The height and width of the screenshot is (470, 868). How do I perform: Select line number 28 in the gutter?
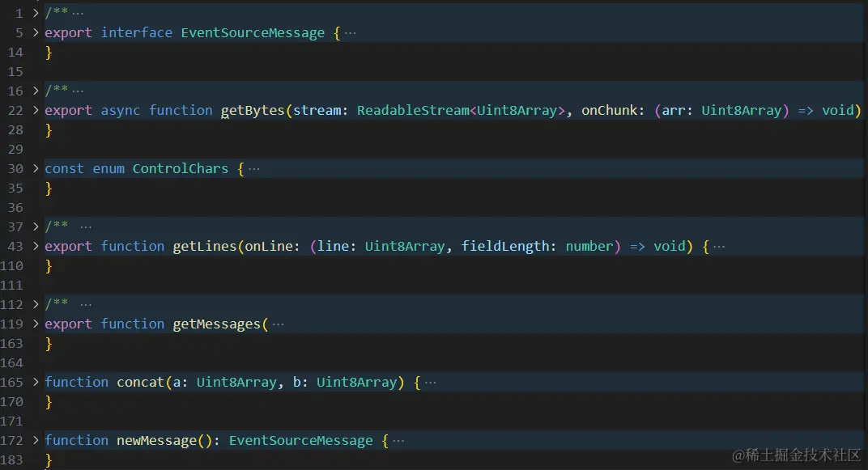point(15,130)
